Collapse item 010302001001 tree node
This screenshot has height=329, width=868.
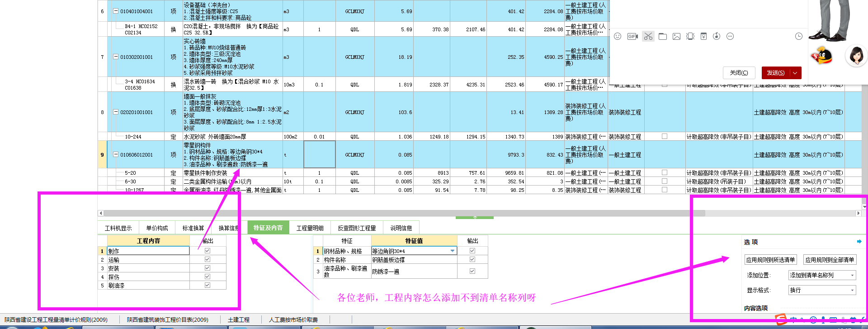click(115, 57)
